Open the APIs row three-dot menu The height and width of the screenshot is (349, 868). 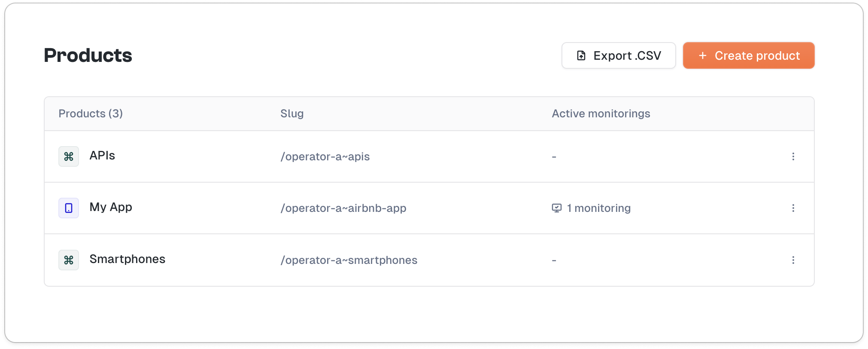[x=793, y=156]
